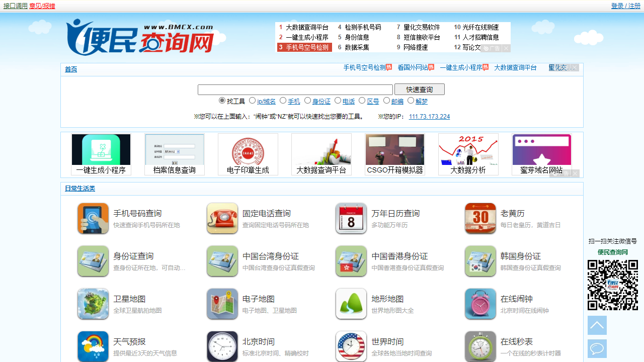Screen dimensions: 644x362
Task: Open the 电子印章生成 thumbnail
Action: click(248, 154)
